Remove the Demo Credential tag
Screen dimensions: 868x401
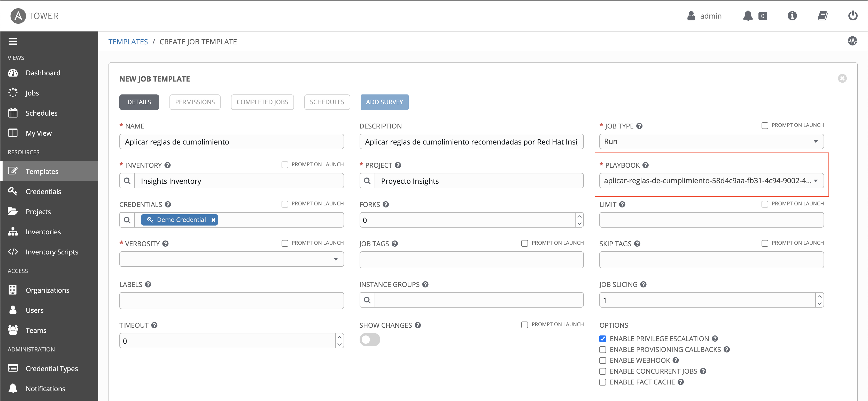pyautogui.click(x=213, y=220)
